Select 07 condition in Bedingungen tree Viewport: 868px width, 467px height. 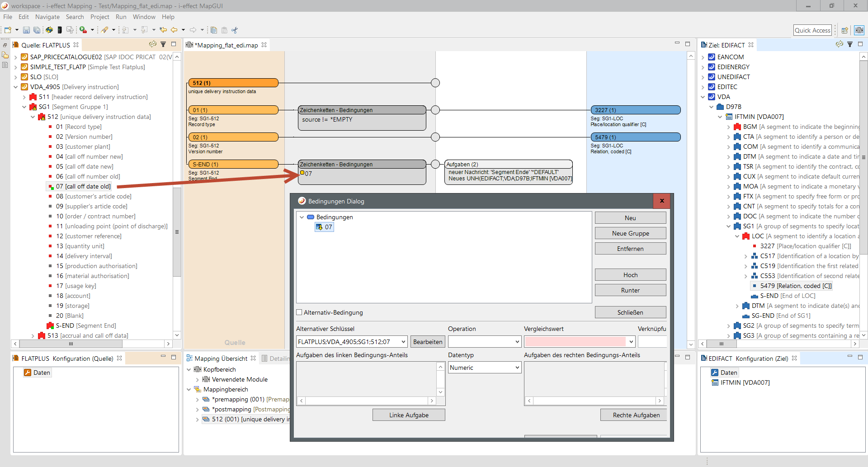pyautogui.click(x=328, y=227)
